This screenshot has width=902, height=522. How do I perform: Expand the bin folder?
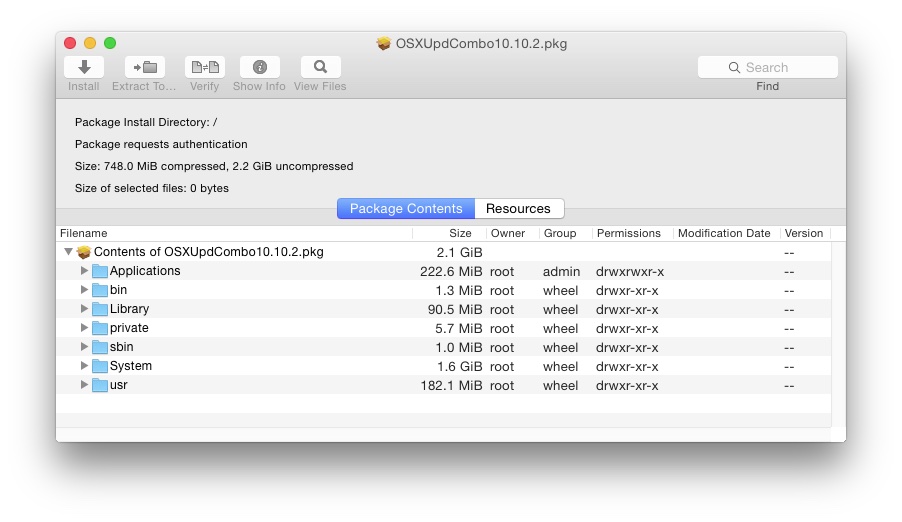[x=84, y=289]
